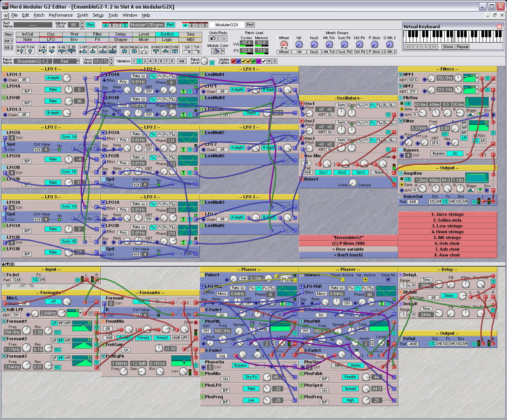Add the M-SW switch module
Screen dimensions: 507x420
coord(20,49)
